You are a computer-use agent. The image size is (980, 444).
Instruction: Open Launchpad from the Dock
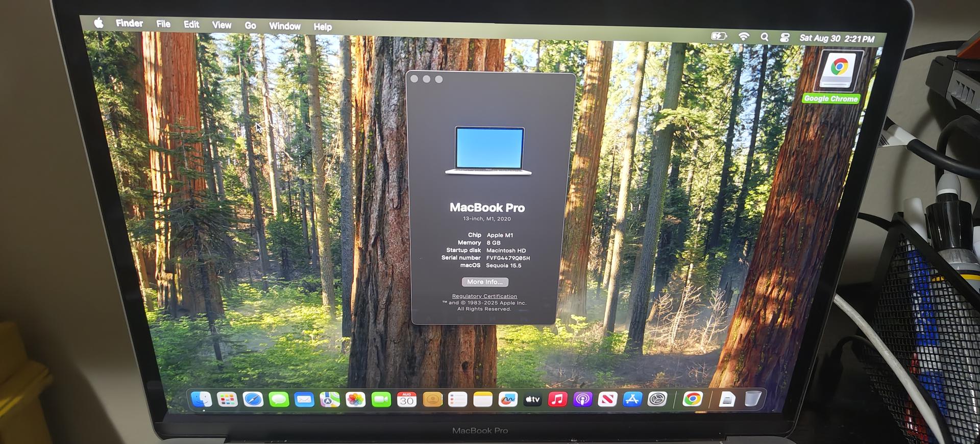click(227, 399)
